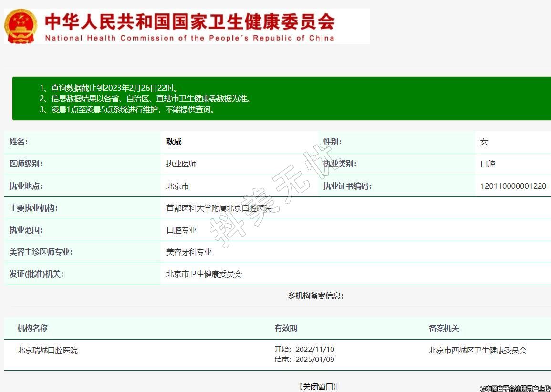Click the end date 2025/01/09
This screenshot has height=392, width=551.
pyautogui.click(x=315, y=360)
